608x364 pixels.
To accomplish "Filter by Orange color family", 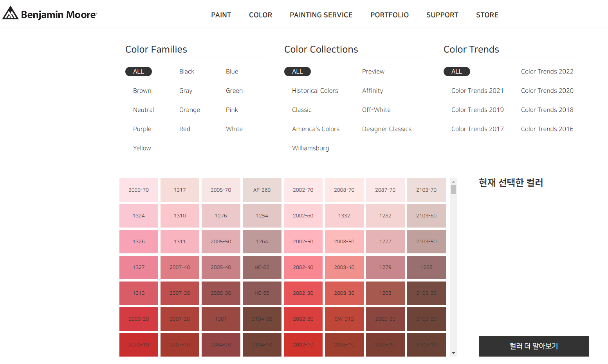I will [x=189, y=110].
